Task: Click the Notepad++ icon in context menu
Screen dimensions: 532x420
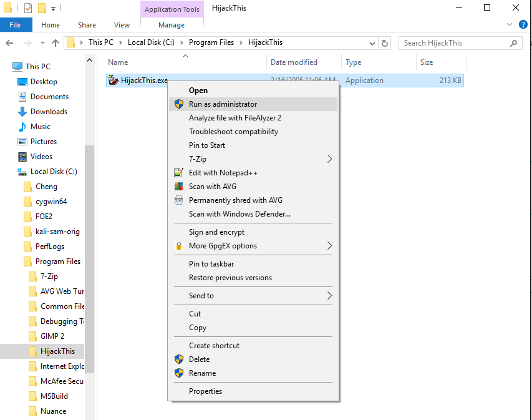Action: pos(178,173)
